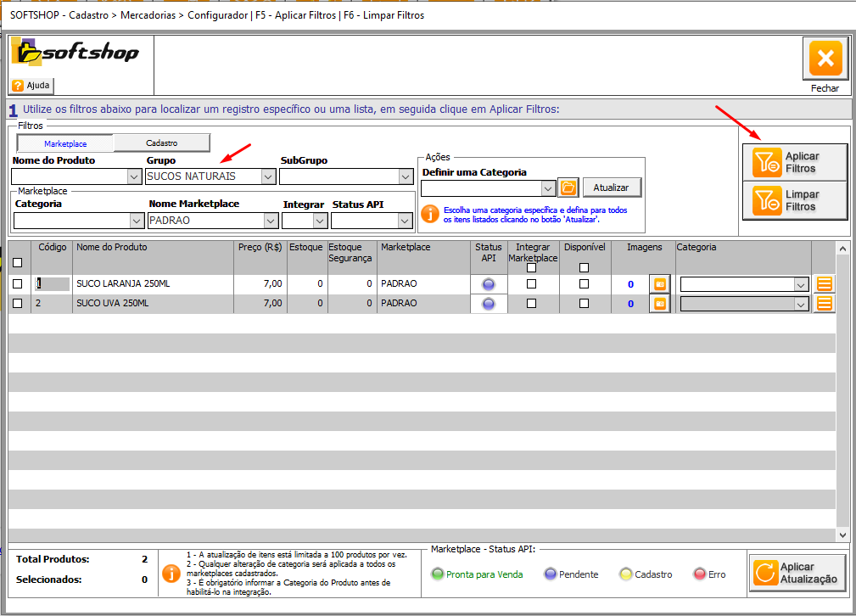Open images for SUCO LARANJA 250ML
The width and height of the screenshot is (856, 616).
(659, 283)
